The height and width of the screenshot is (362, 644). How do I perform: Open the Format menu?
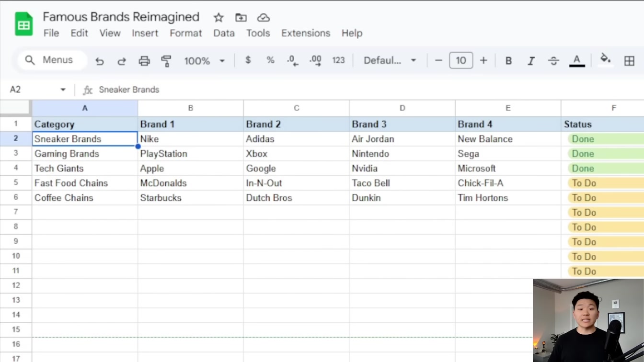[x=185, y=33]
